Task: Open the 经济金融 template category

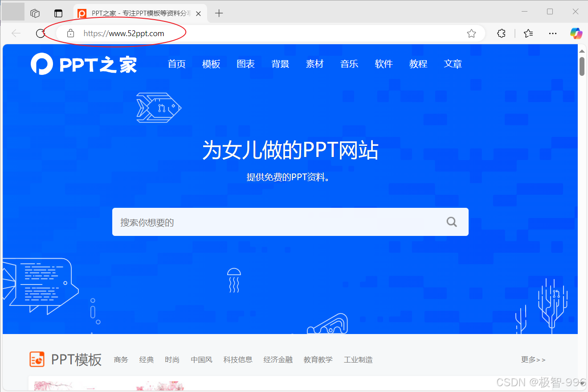Action: (x=278, y=359)
